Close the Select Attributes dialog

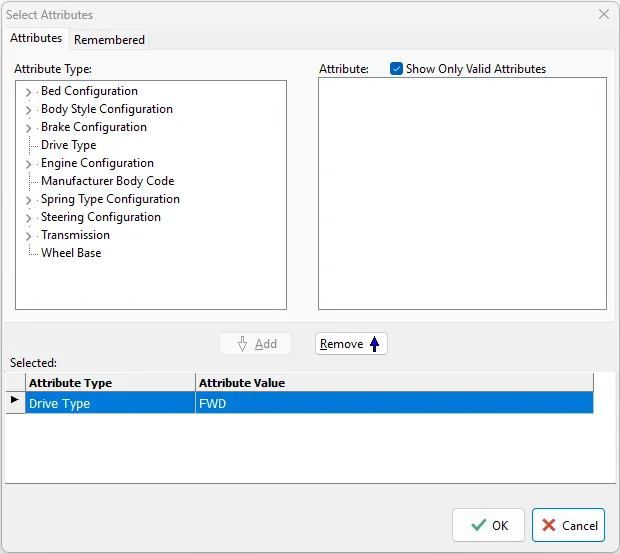pyautogui.click(x=603, y=15)
